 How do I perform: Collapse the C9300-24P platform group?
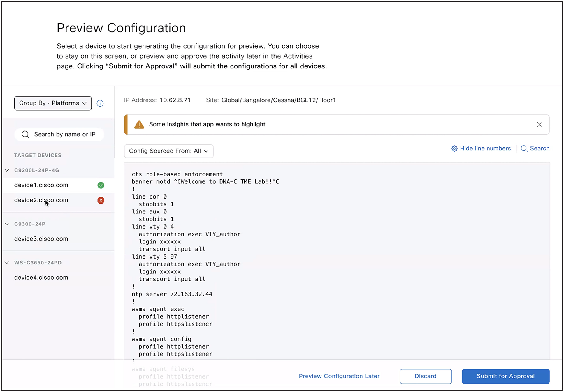(x=7, y=224)
